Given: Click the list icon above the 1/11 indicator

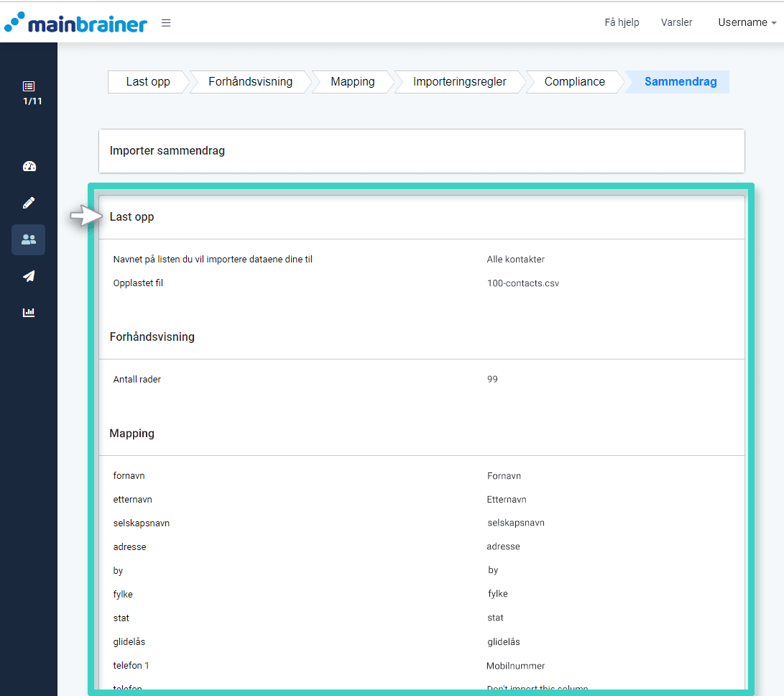Looking at the screenshot, I should pos(29,86).
